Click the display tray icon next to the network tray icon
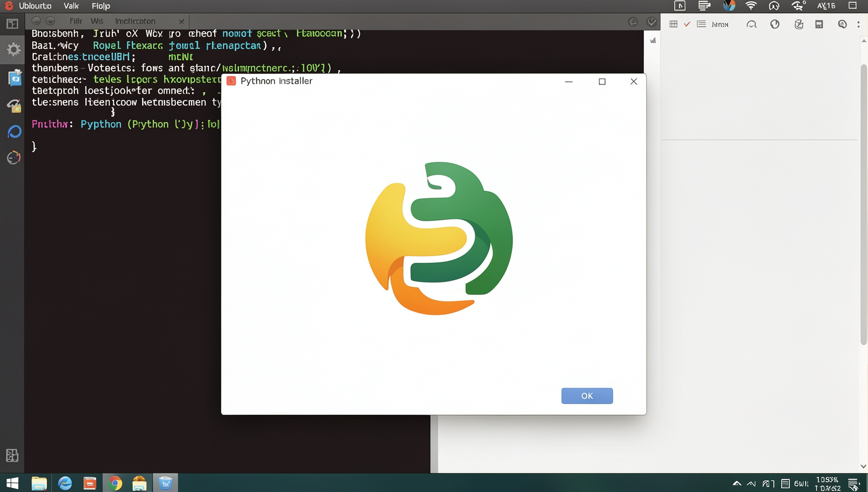868x492 pixels. (x=768, y=483)
